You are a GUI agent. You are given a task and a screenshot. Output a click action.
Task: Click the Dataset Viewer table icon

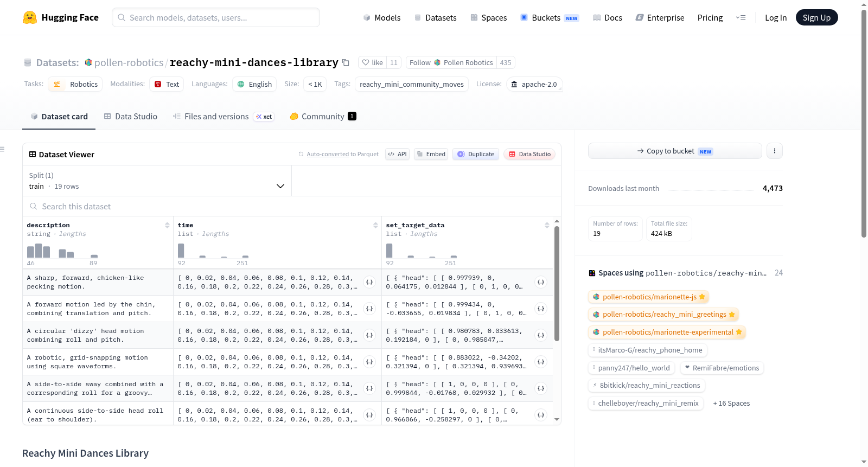[x=33, y=155]
